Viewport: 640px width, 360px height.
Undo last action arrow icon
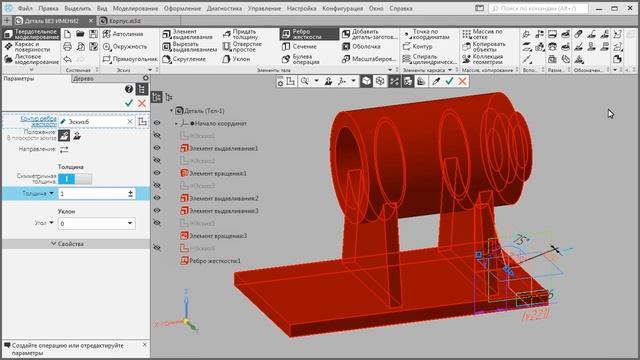pyautogui.click(x=67, y=59)
